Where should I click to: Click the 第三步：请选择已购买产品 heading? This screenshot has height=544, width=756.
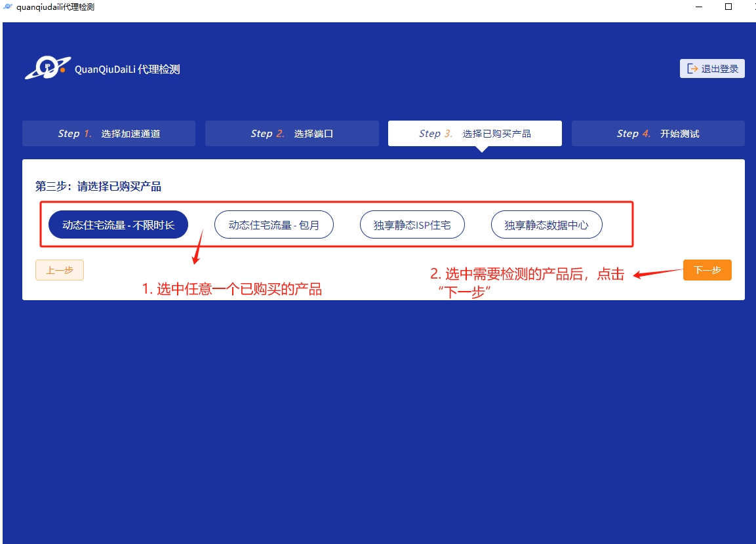[98, 187]
